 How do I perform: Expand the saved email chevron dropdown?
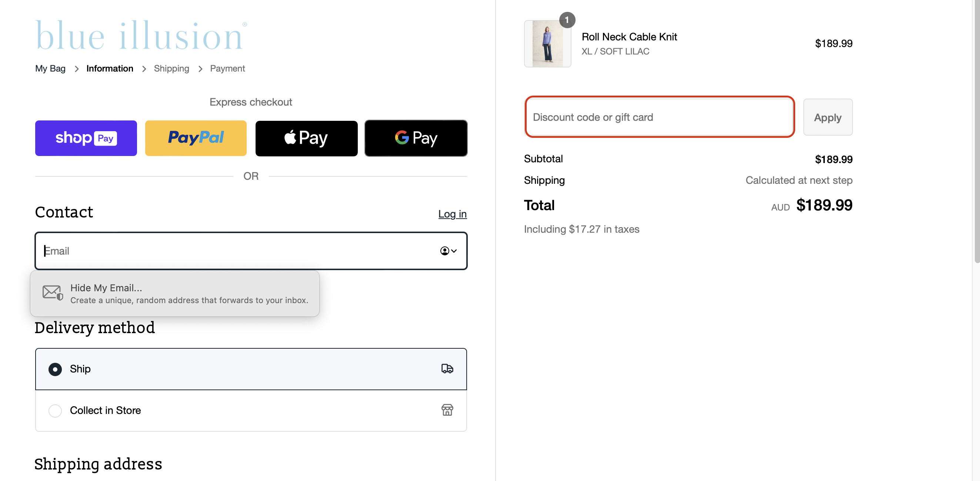[x=454, y=251]
